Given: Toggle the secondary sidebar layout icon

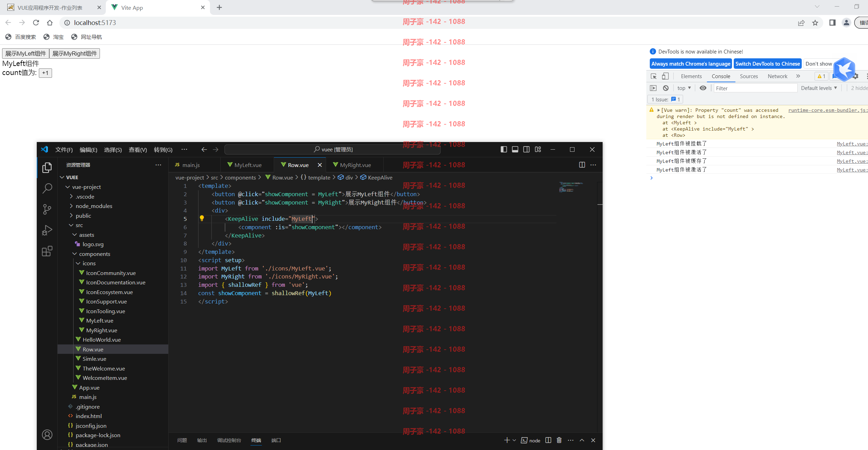Looking at the screenshot, I should (x=526, y=149).
